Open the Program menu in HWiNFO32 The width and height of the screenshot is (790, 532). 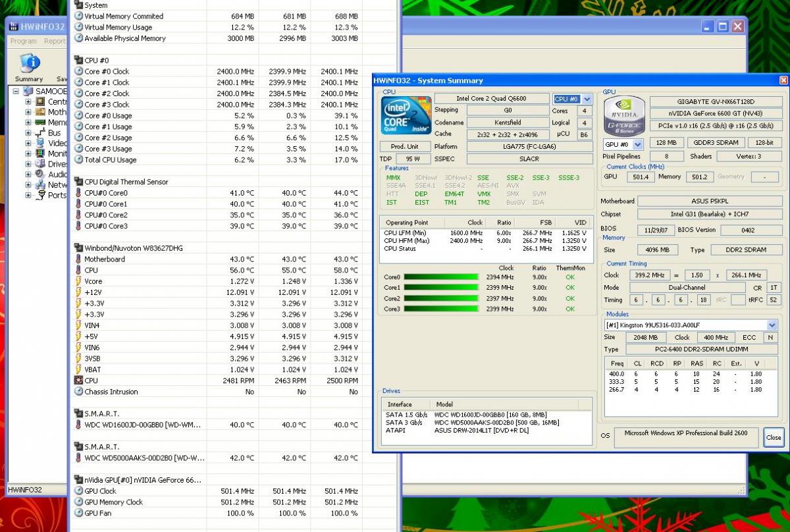pyautogui.click(x=24, y=41)
